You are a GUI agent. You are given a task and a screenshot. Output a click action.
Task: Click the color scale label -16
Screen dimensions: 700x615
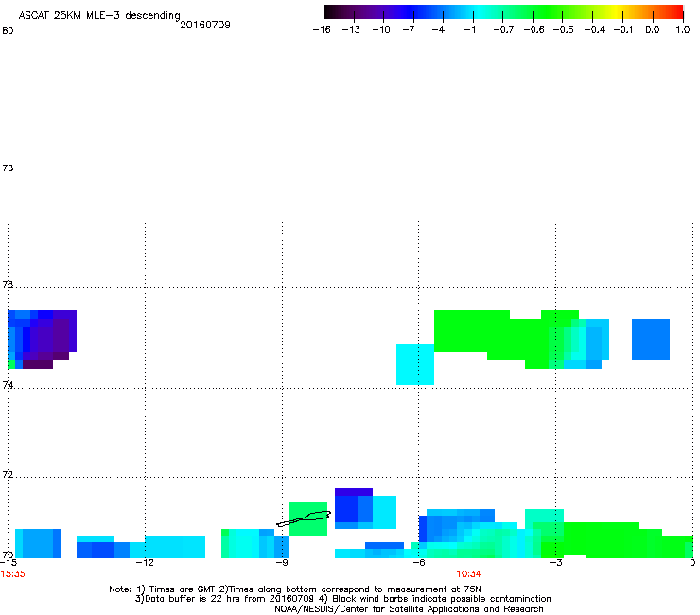(322, 30)
